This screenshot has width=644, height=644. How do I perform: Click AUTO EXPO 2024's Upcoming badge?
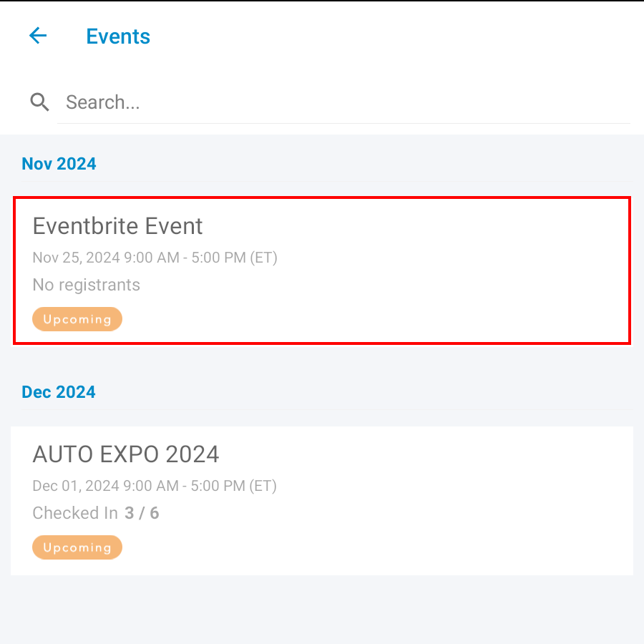coord(77,548)
